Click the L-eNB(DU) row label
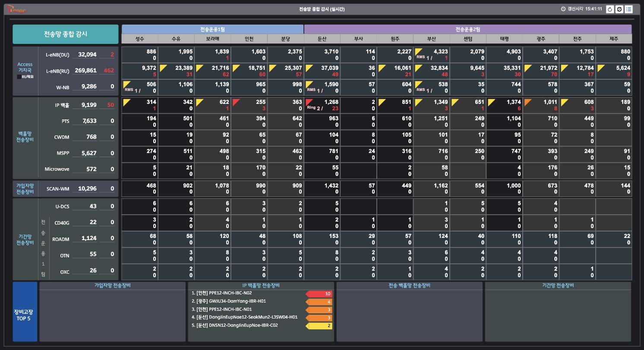 coord(57,55)
